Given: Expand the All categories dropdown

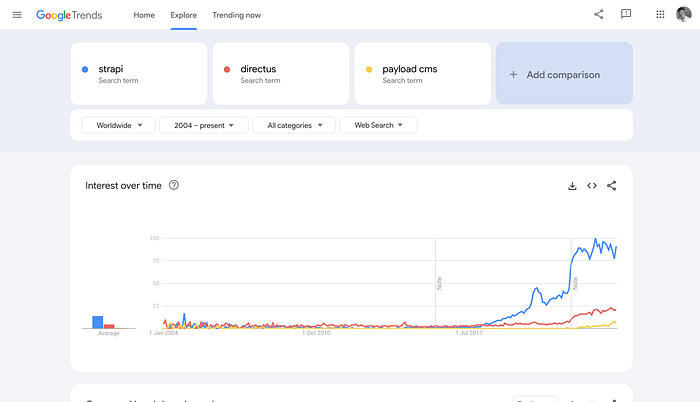Looking at the screenshot, I should (293, 125).
